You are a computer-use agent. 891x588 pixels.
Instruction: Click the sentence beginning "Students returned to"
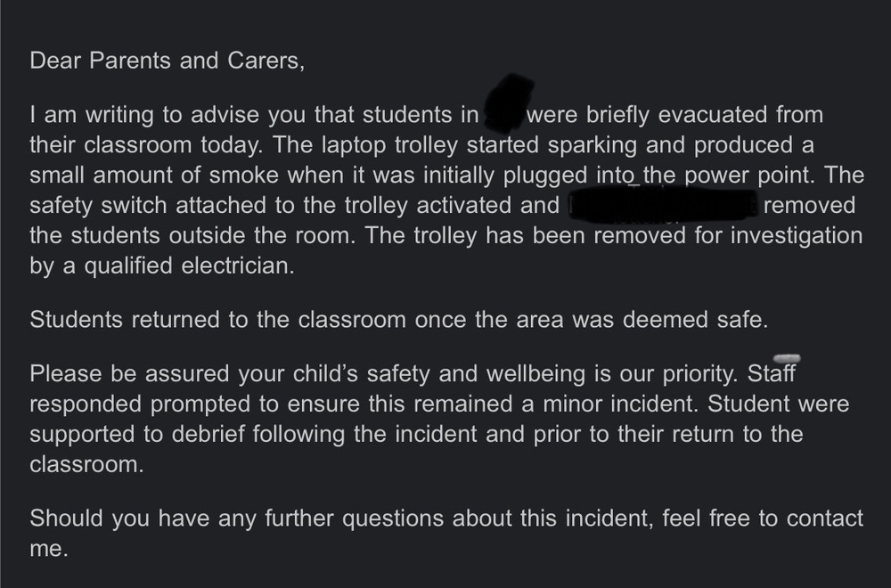point(399,320)
